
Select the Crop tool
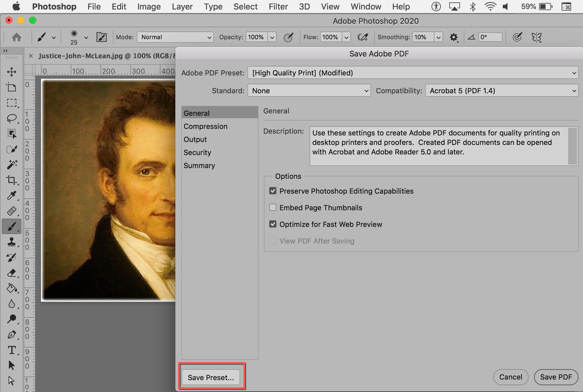coord(12,180)
